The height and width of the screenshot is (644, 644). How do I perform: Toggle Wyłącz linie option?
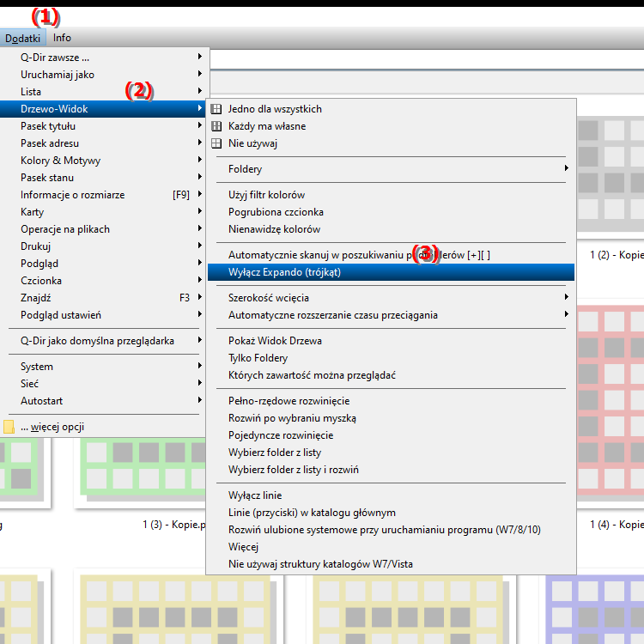coord(391,495)
